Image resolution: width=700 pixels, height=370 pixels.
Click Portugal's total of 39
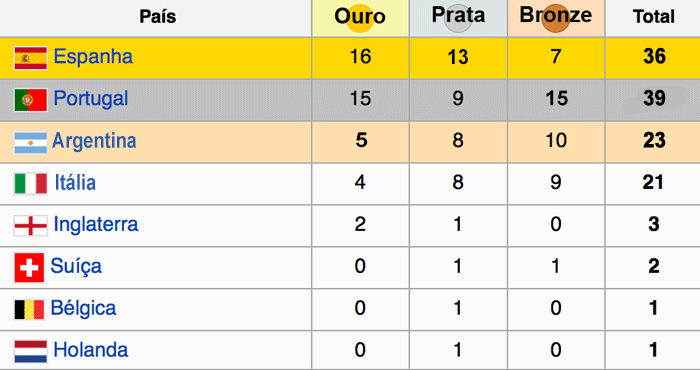[654, 98]
